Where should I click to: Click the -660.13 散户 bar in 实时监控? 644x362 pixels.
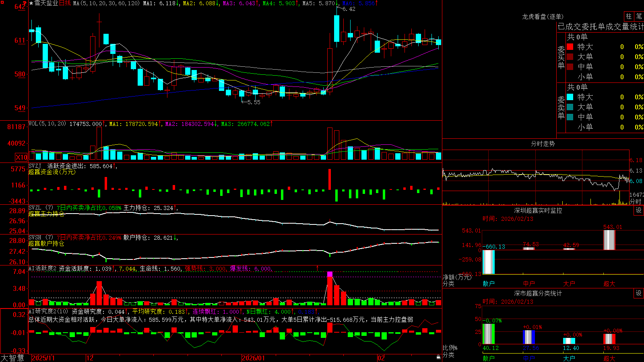pyautogui.click(x=489, y=262)
